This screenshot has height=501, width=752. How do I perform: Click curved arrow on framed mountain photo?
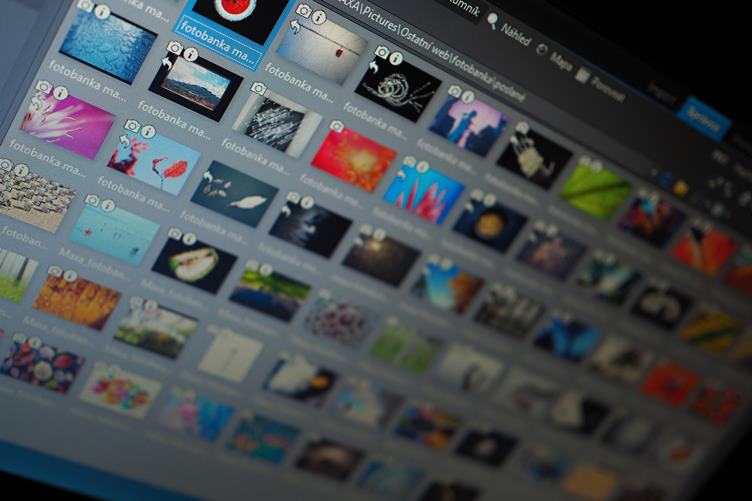[166, 63]
